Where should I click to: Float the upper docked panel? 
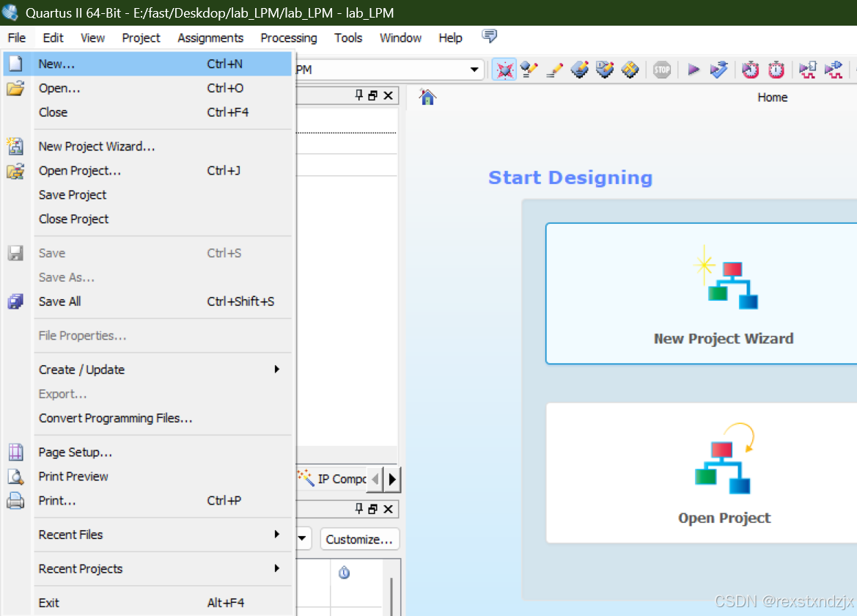tap(372, 95)
